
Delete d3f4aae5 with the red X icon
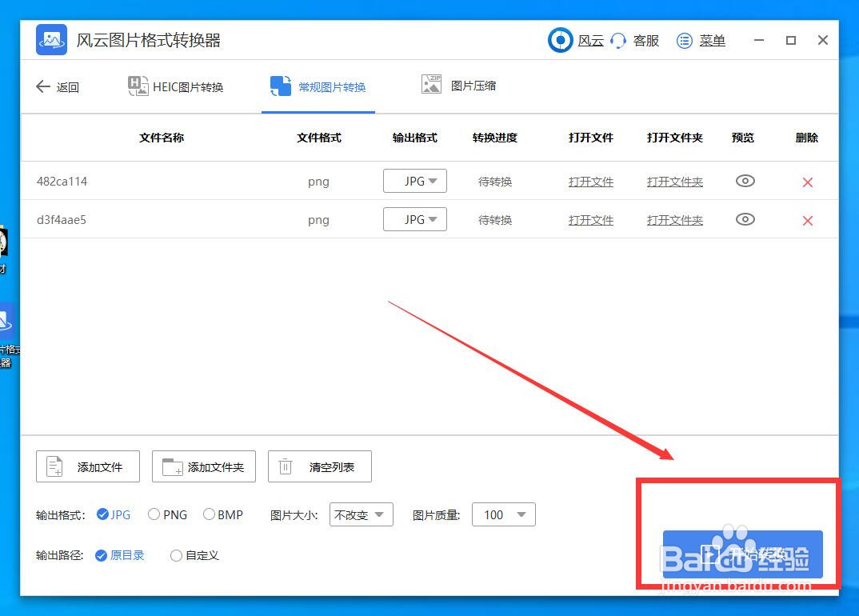807,219
